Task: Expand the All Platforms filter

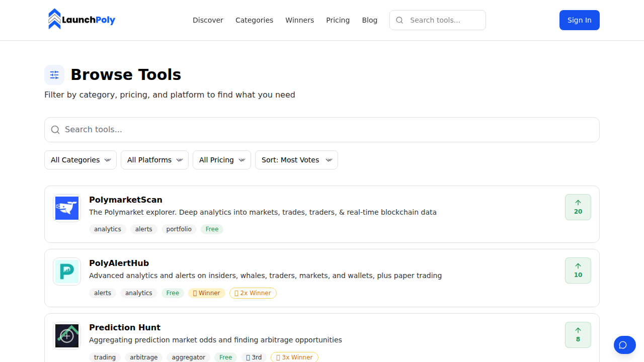Action: (154, 160)
